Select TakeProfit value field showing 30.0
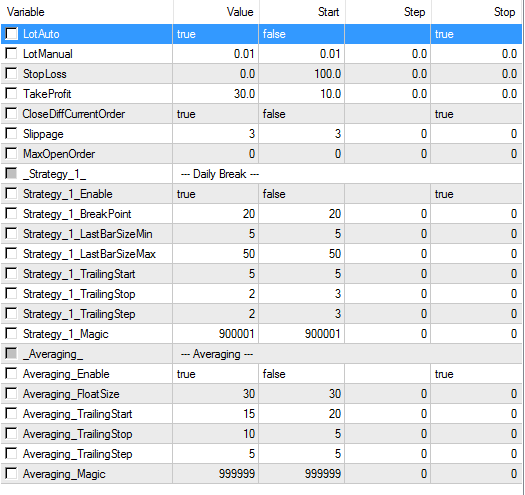The height and width of the screenshot is (495, 525). tap(216, 93)
